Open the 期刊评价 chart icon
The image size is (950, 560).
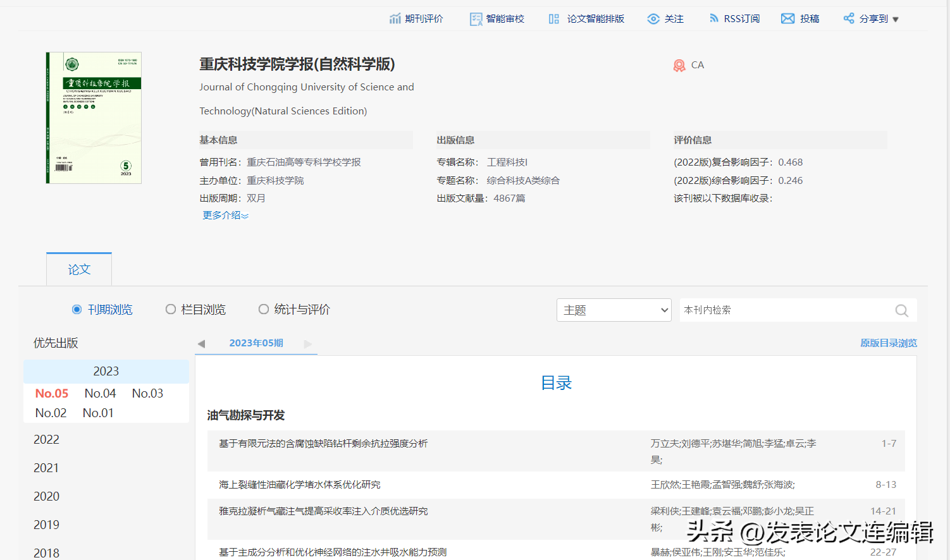[395, 19]
